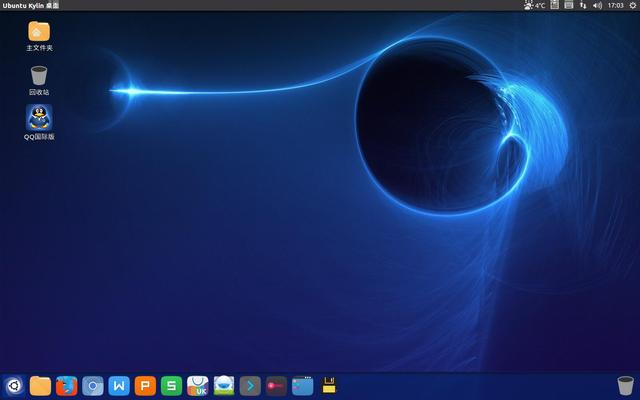Select the 回收站 desktop icon
The image size is (640, 400).
point(39,76)
